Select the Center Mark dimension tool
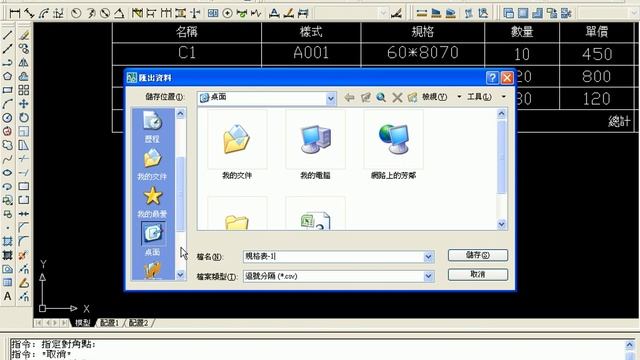Screen dimensions: 640x360 point(227,13)
